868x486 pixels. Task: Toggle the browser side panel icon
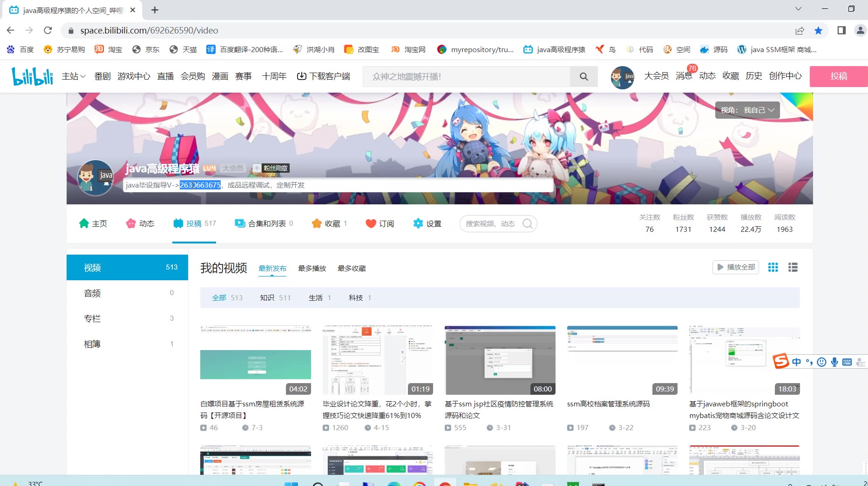(x=841, y=30)
